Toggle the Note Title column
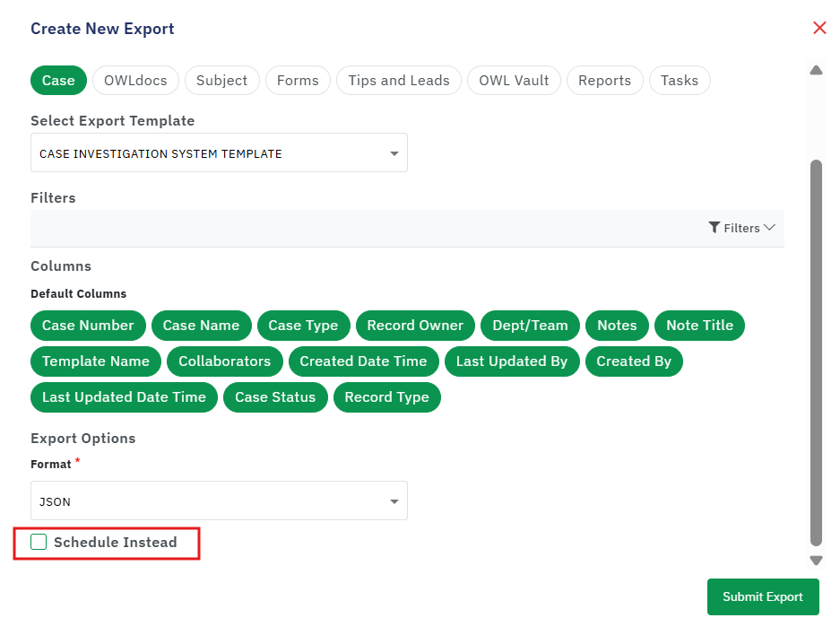The height and width of the screenshot is (644, 840). 699,326
